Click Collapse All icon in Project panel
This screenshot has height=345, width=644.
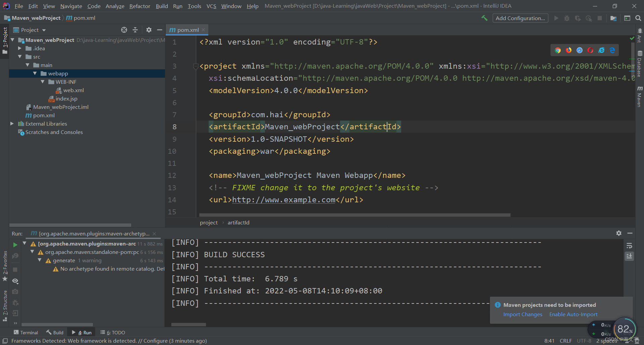point(135,30)
